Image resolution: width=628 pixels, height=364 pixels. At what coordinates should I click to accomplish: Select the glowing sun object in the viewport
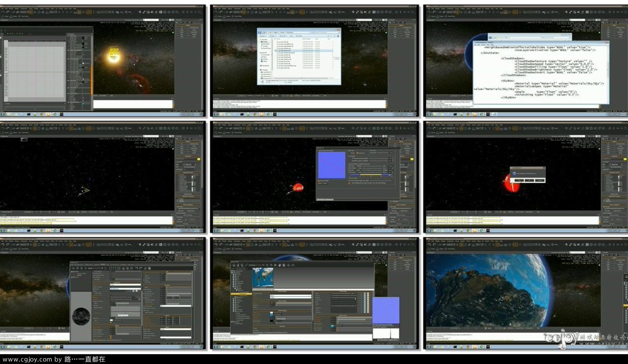click(x=114, y=55)
